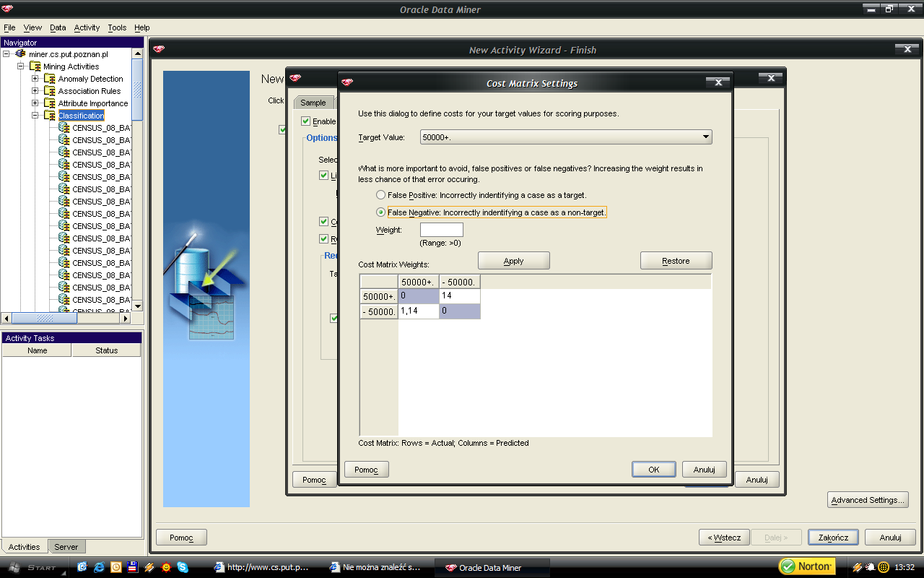Screen dimensions: 924x578
Task: Select the matrix cell containing 1,14
Action: point(419,311)
